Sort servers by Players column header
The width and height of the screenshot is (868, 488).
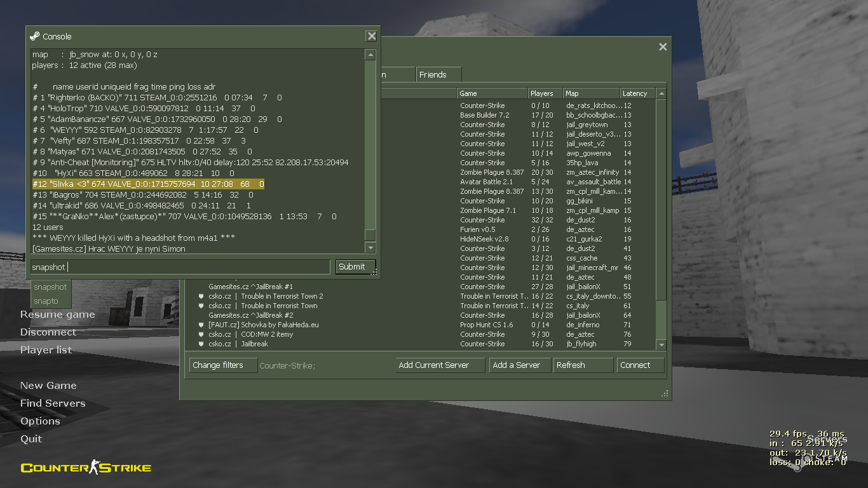(x=545, y=93)
